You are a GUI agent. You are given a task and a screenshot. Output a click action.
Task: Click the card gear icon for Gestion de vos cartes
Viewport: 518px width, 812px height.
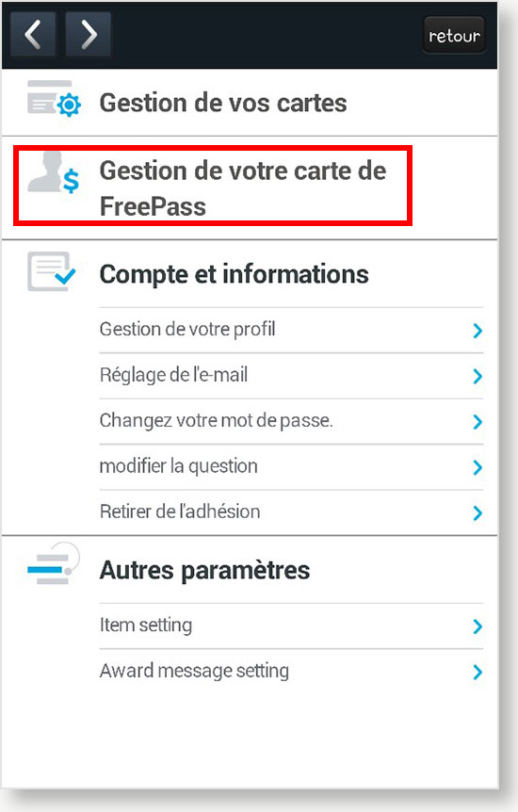(x=54, y=98)
